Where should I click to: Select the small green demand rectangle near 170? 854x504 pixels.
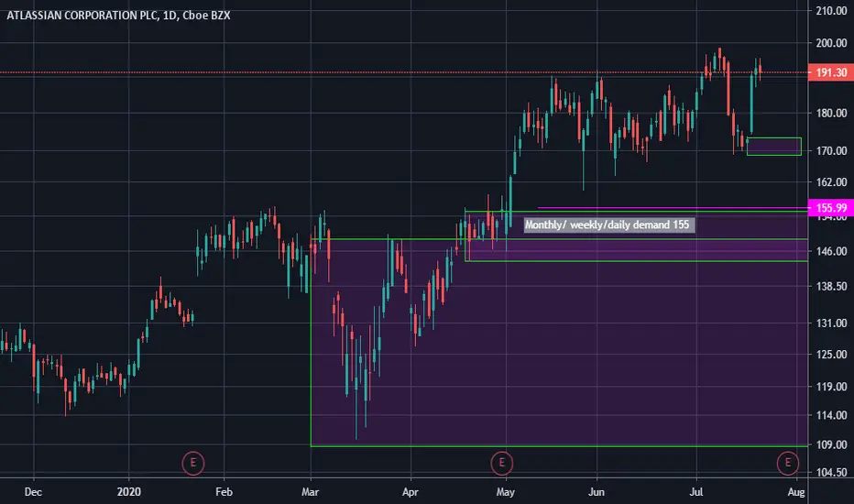[774, 147]
